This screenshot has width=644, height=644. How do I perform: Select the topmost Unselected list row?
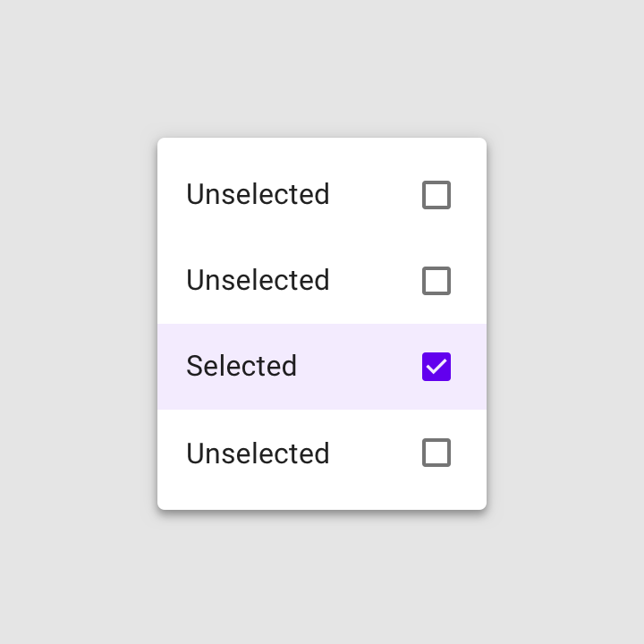tap(322, 195)
